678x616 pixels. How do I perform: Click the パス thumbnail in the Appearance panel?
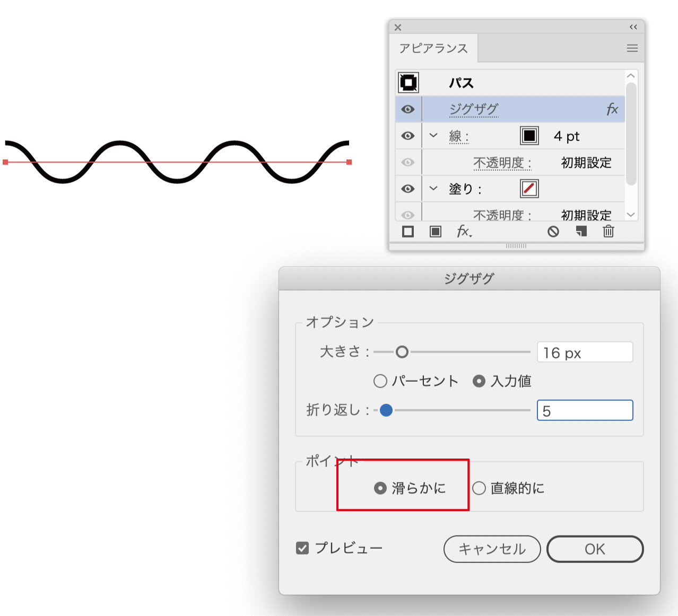coord(408,83)
